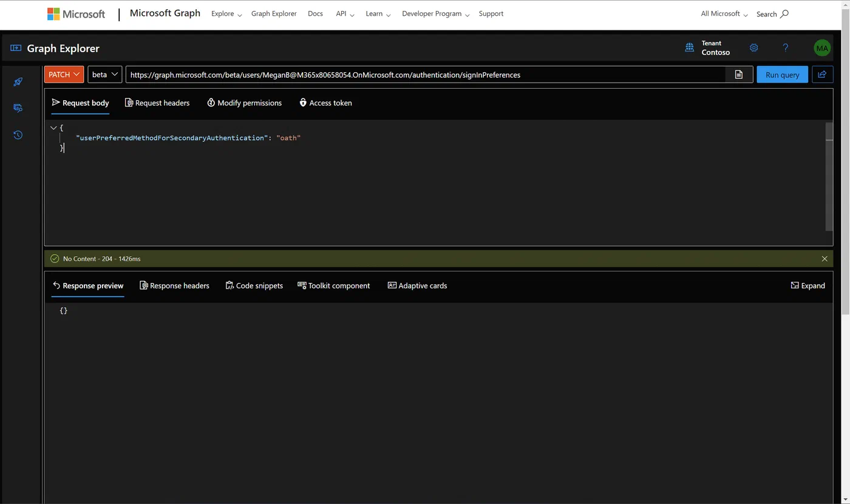Open the Adaptive cards tab
Screen dimensions: 850x504
tap(417, 285)
